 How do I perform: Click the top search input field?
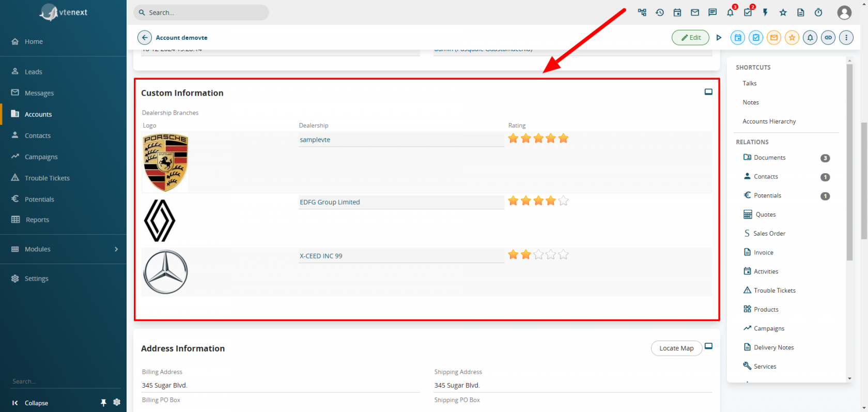pos(201,12)
